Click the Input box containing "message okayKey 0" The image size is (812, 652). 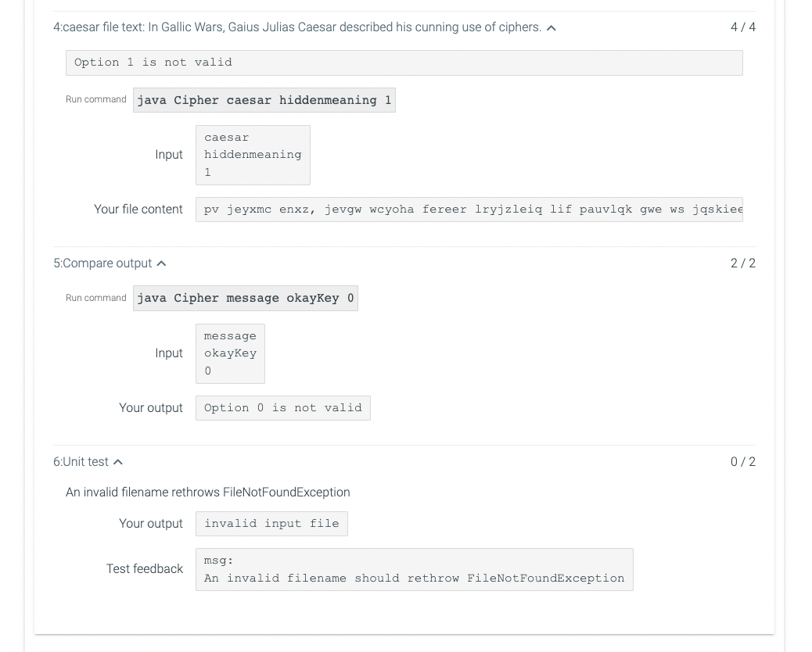tap(230, 353)
